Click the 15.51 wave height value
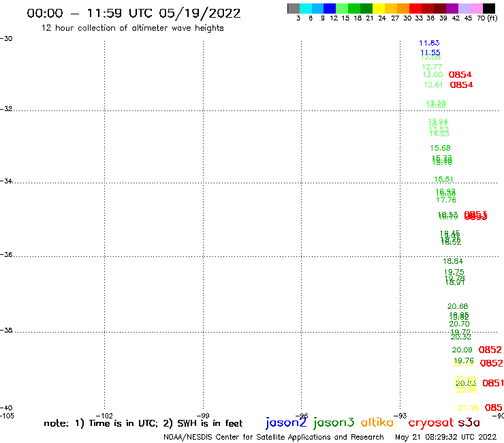The height and width of the screenshot is (443, 504). 443,179
